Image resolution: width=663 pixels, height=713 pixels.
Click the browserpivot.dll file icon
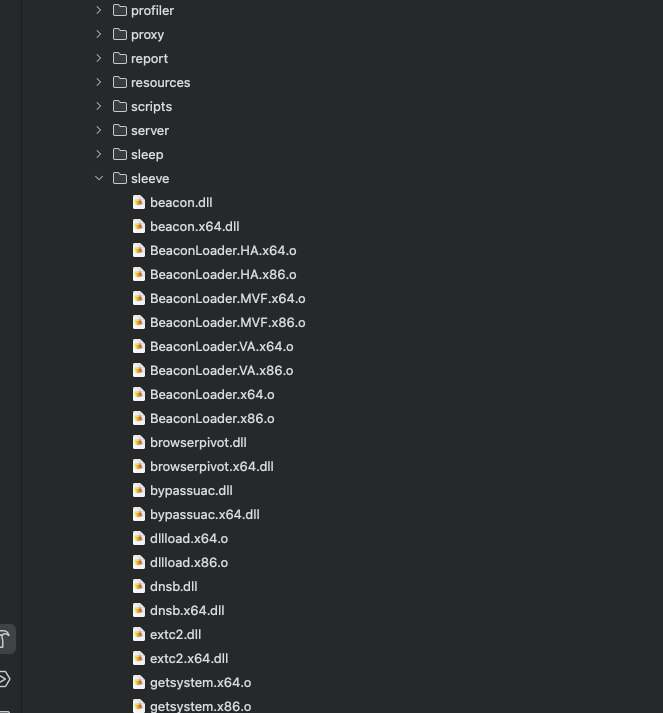(139, 442)
